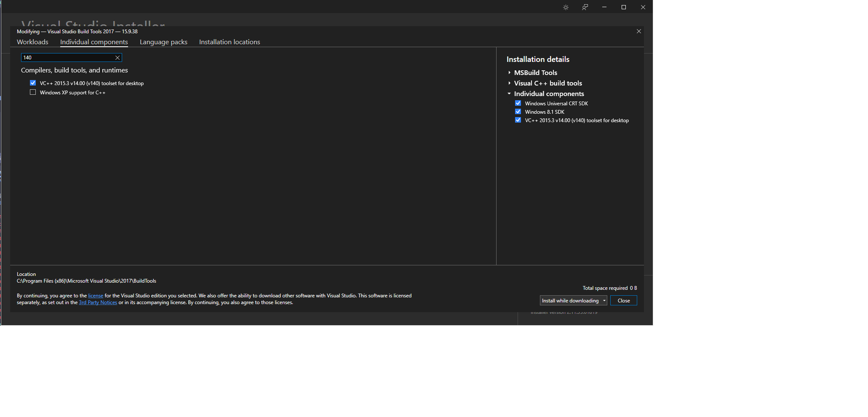Open the 3rd Party Notices link

click(x=98, y=302)
